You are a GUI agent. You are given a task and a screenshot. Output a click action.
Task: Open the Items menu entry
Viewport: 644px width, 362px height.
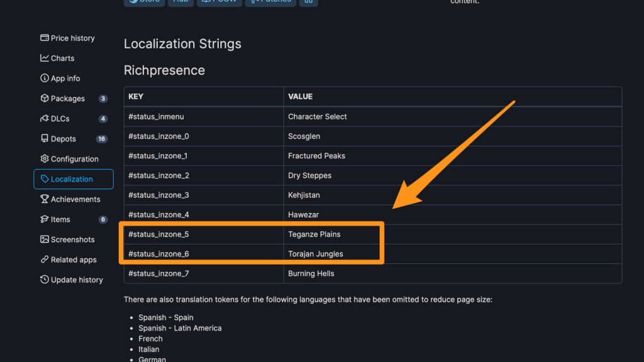click(74, 219)
